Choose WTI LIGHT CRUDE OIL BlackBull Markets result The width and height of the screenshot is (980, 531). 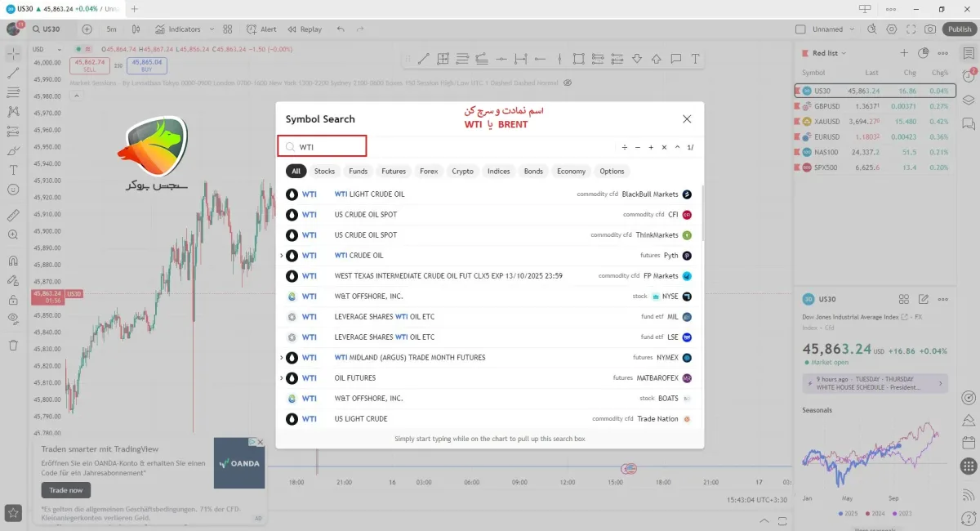point(489,194)
